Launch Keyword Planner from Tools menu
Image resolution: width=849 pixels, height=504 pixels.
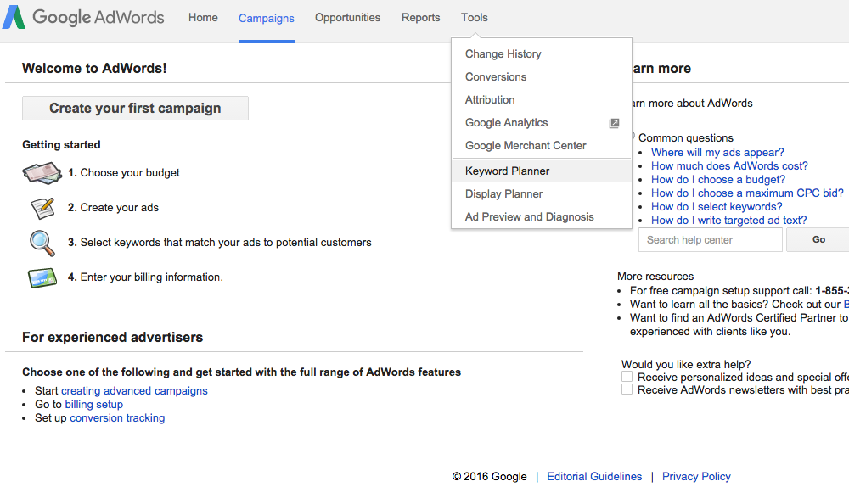[x=542, y=171]
